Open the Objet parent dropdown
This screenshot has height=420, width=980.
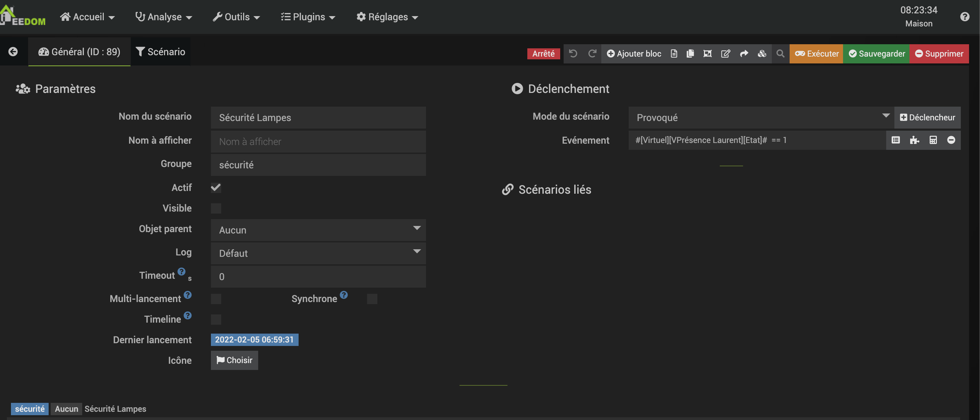318,230
